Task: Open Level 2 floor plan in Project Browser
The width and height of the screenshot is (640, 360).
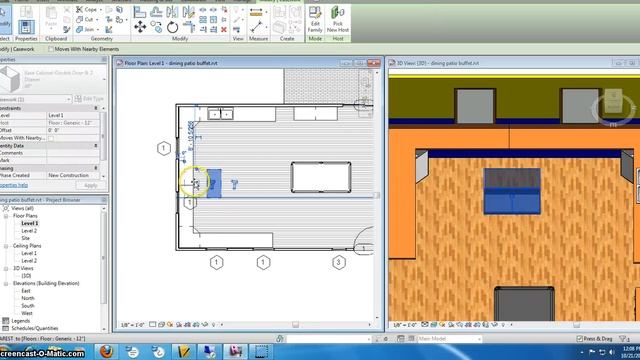Action: click(x=29, y=231)
